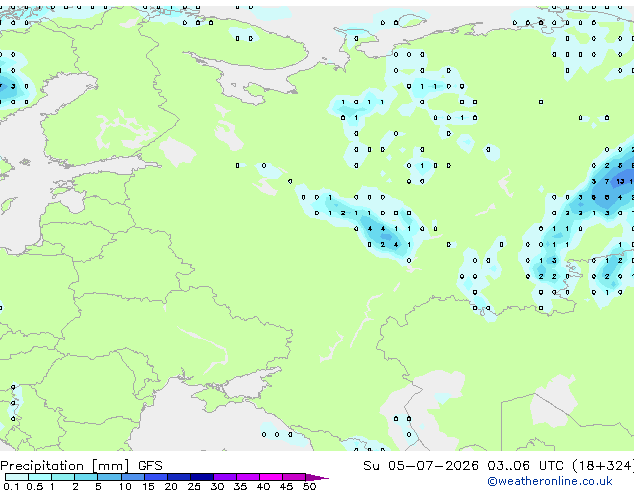Image resolution: width=634 pixels, height=490 pixels.
Task: Click the legend scale label '35'
Action: point(240,486)
